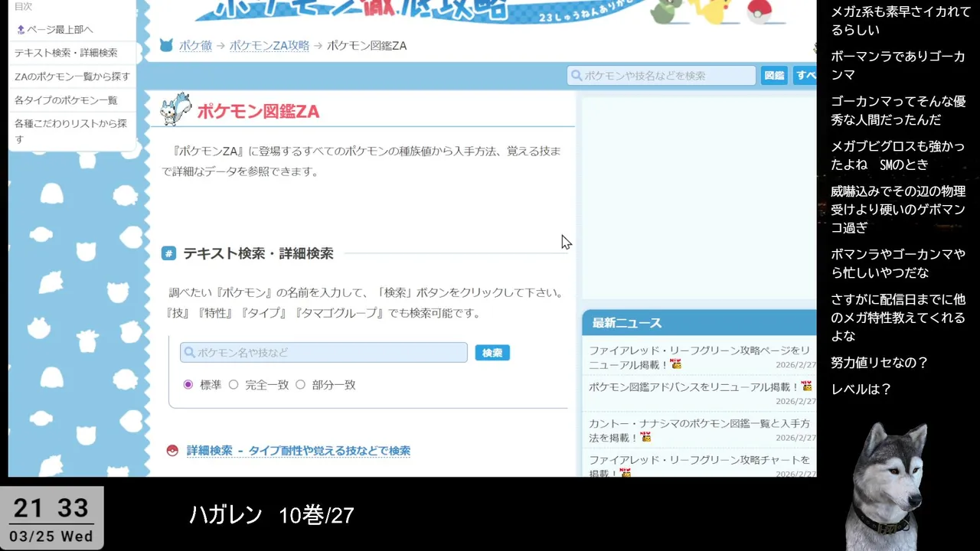Focus the ポケモン名や技など search field
The width and height of the screenshot is (980, 551).
(324, 352)
